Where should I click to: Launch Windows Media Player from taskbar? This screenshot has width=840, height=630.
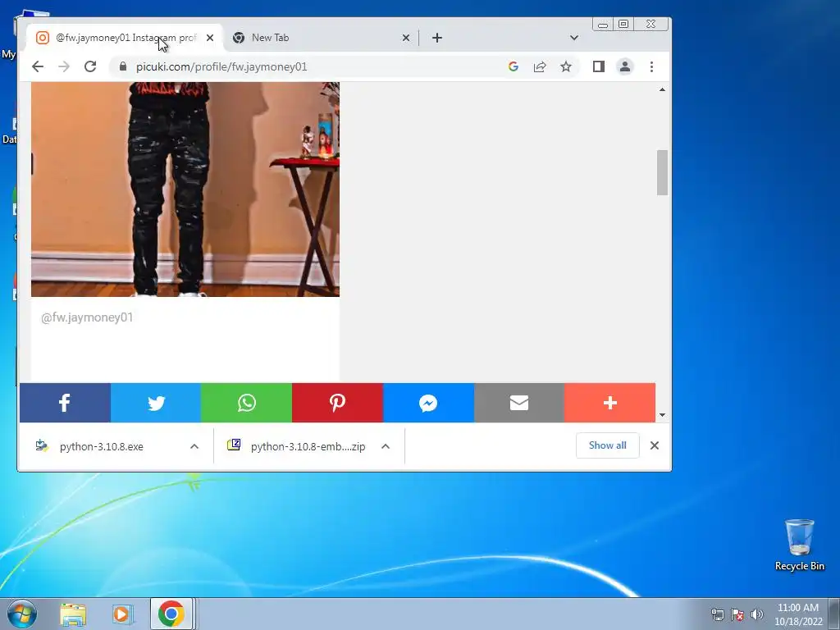(x=122, y=614)
